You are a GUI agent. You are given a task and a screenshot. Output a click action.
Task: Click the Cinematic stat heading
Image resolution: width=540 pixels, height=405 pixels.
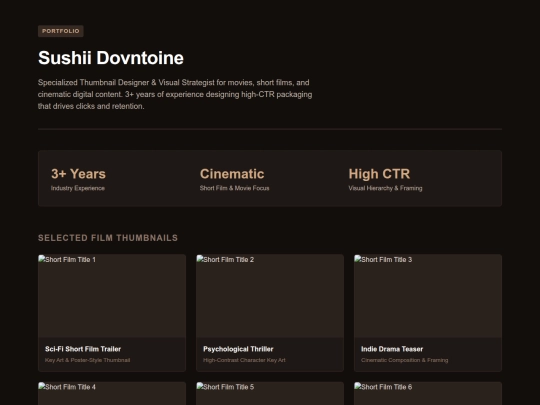point(232,174)
